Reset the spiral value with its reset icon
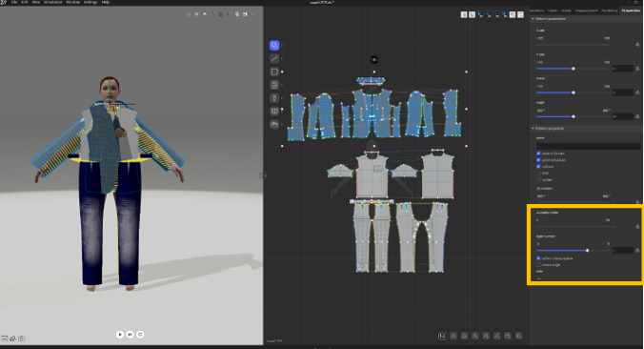 (x=638, y=92)
